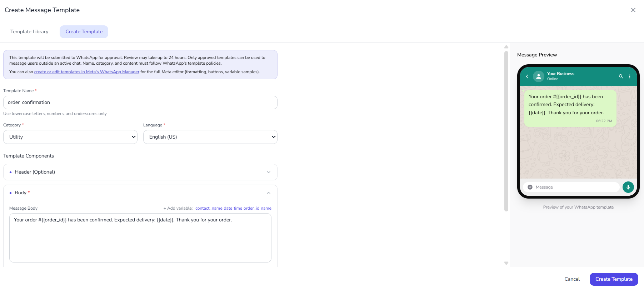The image size is (644, 290).
Task: Click the scroll down arrow of form scrollbar
Action: click(506, 263)
